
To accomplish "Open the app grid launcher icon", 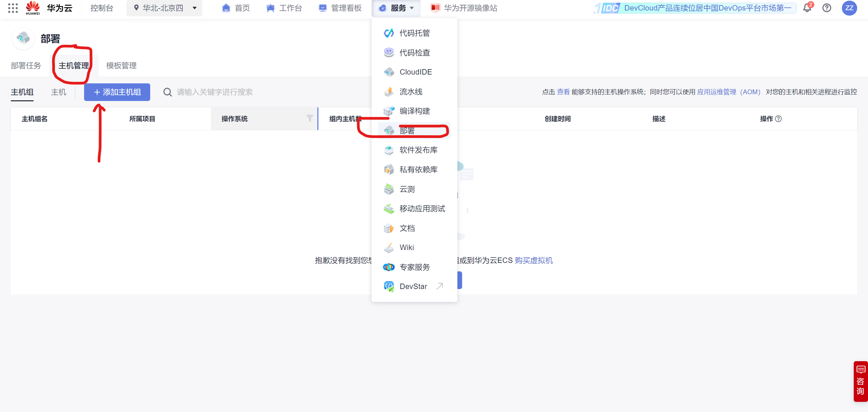I will [13, 8].
